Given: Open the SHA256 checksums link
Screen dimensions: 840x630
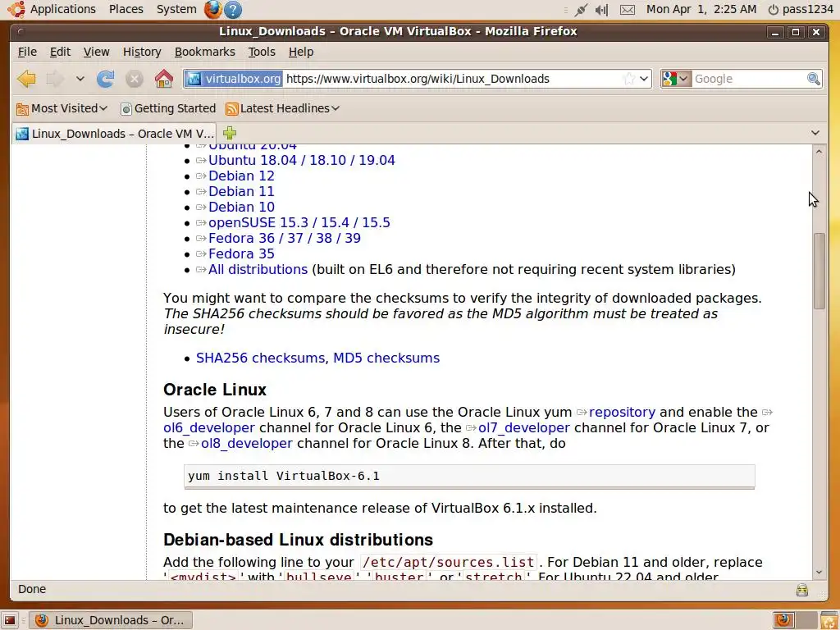Looking at the screenshot, I should coord(262,358).
